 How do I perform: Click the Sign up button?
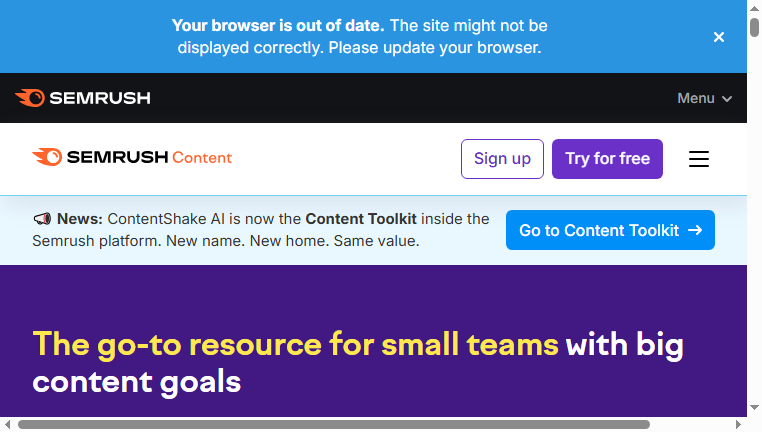click(x=502, y=159)
